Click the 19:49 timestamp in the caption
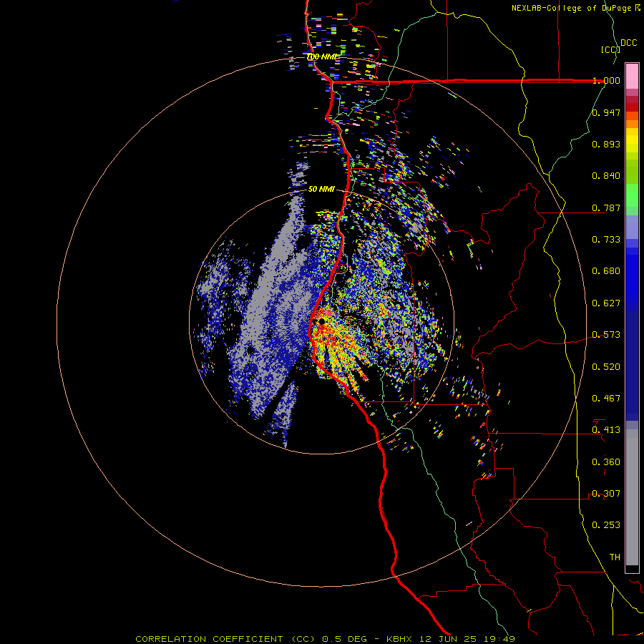 499,639
